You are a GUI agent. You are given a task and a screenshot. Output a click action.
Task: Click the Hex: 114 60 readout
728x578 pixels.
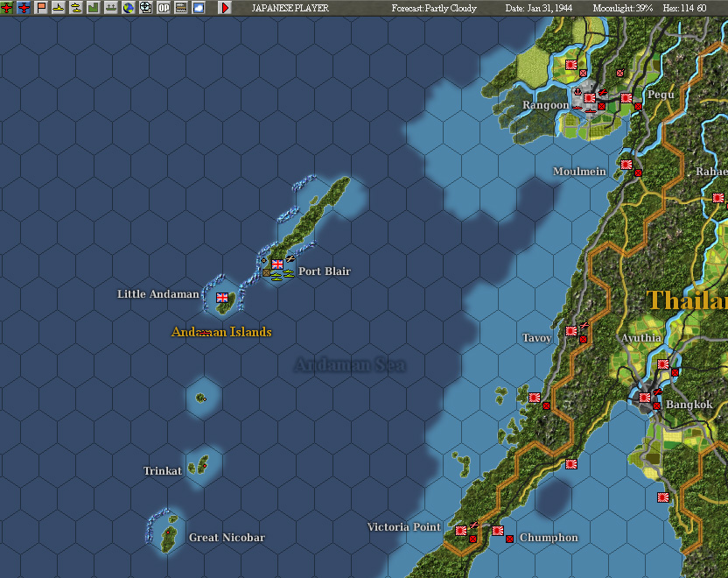pos(685,8)
